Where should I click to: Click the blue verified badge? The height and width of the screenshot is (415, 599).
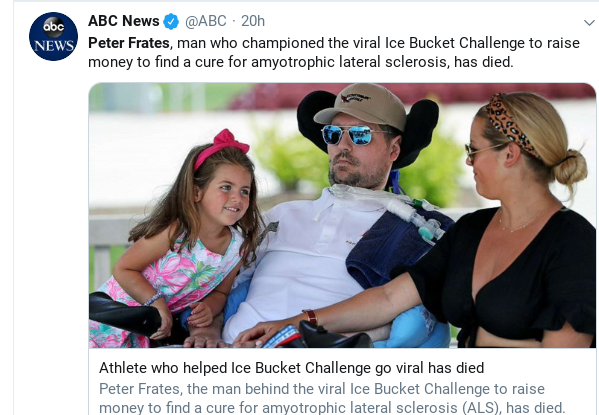pyautogui.click(x=171, y=21)
